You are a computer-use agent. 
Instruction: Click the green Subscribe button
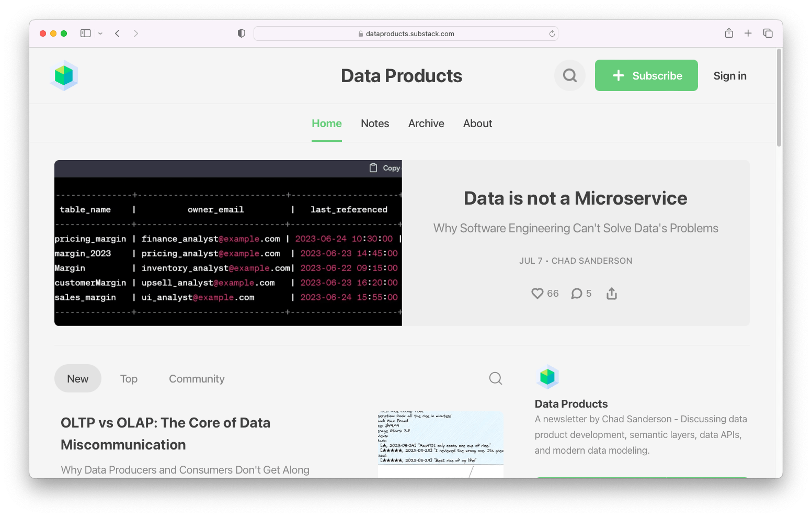(x=646, y=75)
